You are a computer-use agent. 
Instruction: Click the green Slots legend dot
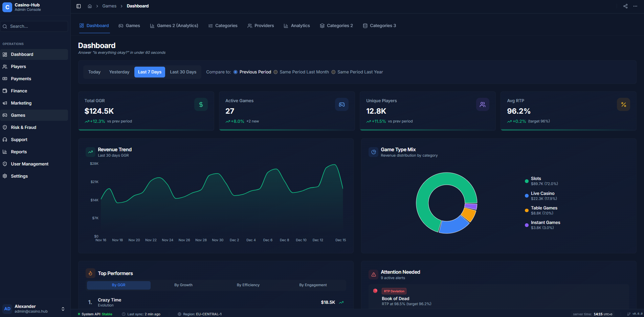click(527, 181)
